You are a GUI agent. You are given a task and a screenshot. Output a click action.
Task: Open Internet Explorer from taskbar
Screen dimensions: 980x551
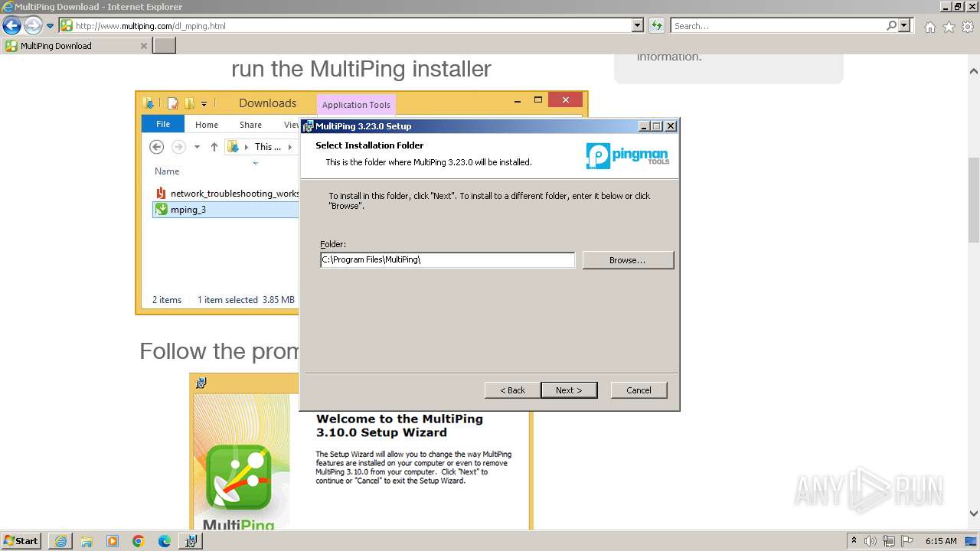pos(60,541)
